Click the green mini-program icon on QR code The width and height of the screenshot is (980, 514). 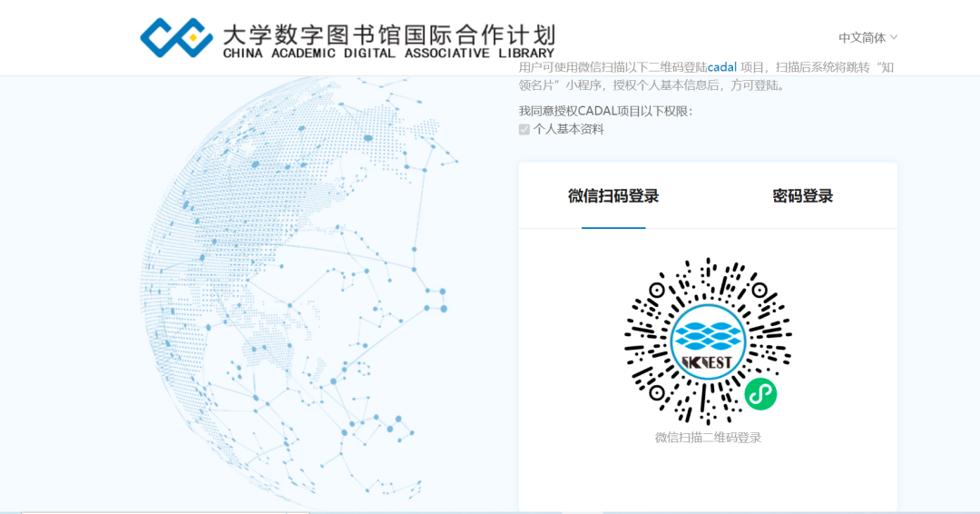(760, 394)
